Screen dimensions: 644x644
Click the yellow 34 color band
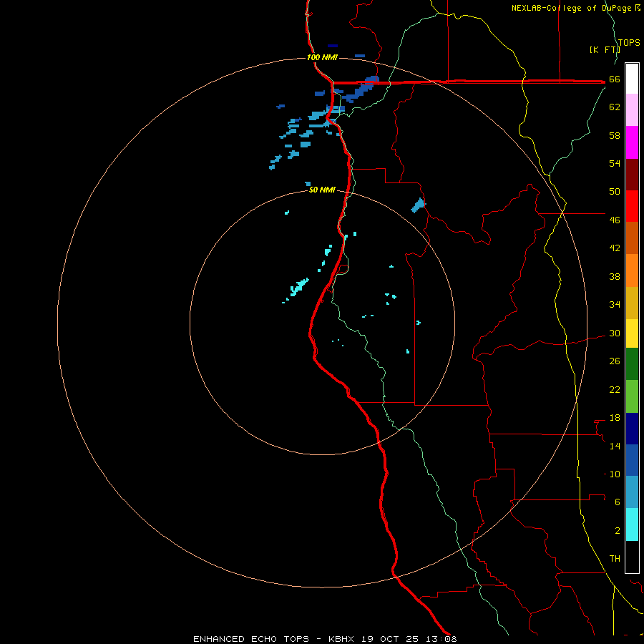pyautogui.click(x=632, y=333)
